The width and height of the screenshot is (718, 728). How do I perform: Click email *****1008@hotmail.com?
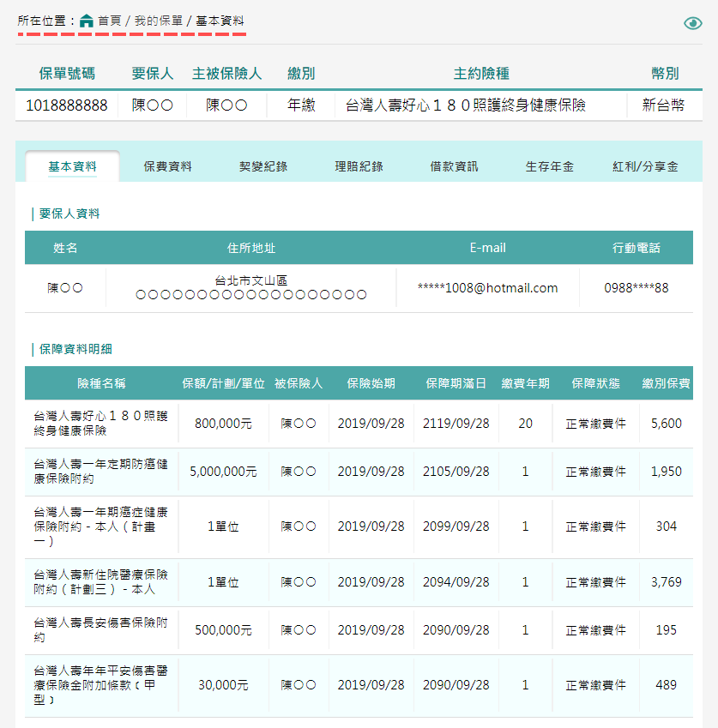tap(487, 288)
